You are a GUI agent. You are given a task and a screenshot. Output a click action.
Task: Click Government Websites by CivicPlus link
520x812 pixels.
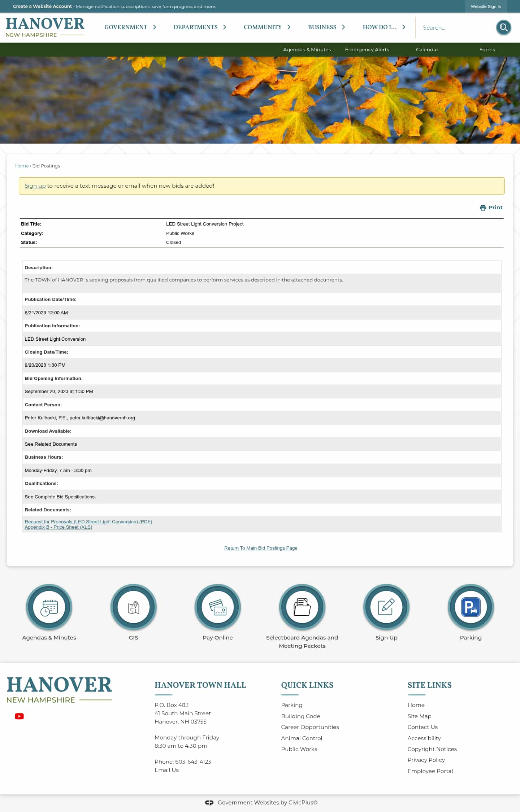coord(268,803)
